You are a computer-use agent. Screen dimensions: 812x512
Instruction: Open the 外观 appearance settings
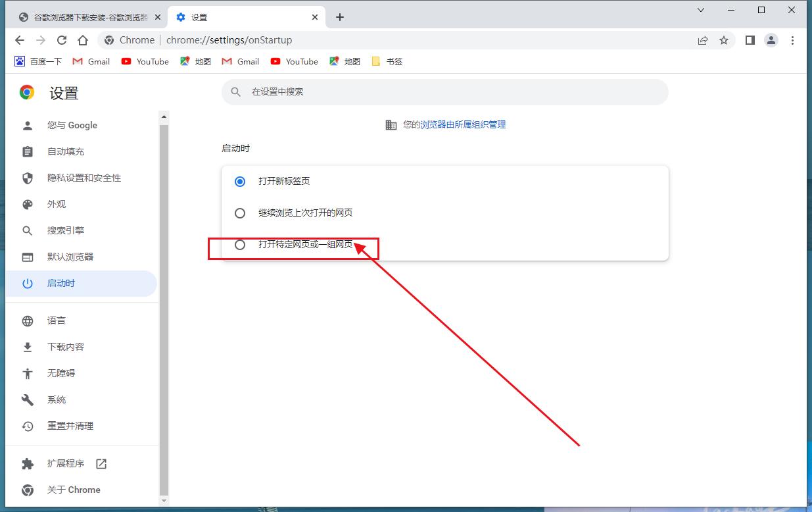(x=57, y=204)
